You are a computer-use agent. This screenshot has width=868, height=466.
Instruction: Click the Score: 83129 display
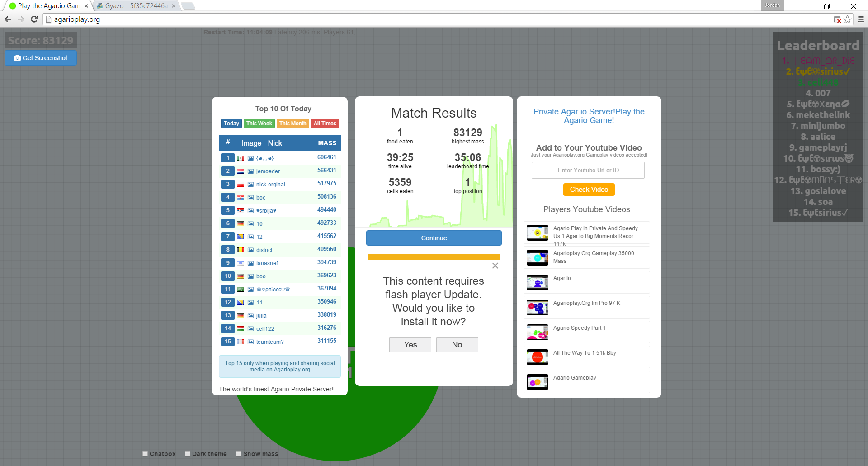(x=41, y=40)
